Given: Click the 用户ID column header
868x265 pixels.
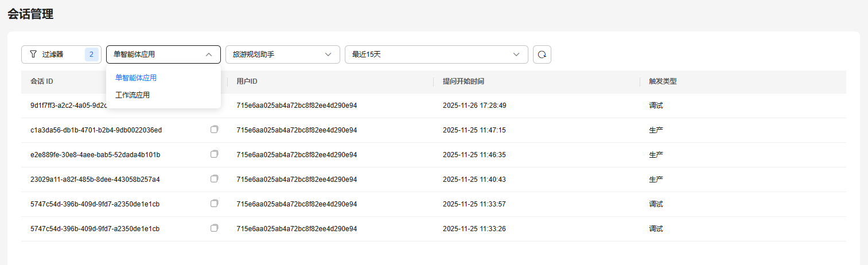Looking at the screenshot, I should point(247,81).
